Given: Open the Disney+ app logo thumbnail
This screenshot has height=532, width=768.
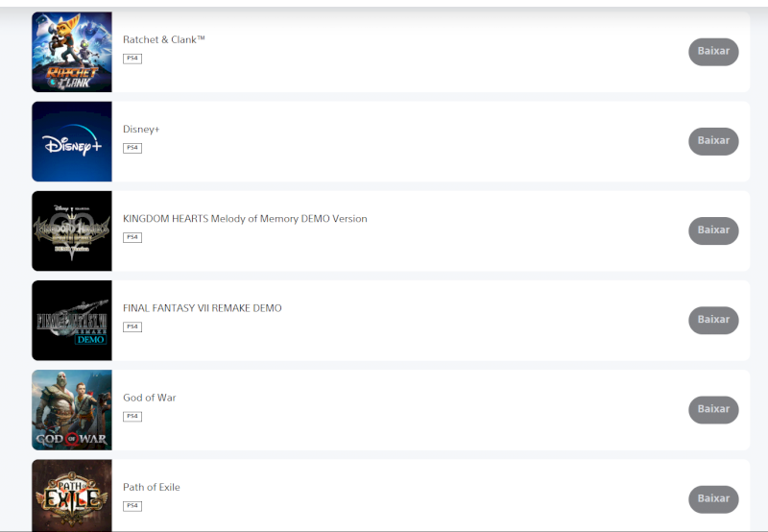Looking at the screenshot, I should pyautogui.click(x=72, y=141).
